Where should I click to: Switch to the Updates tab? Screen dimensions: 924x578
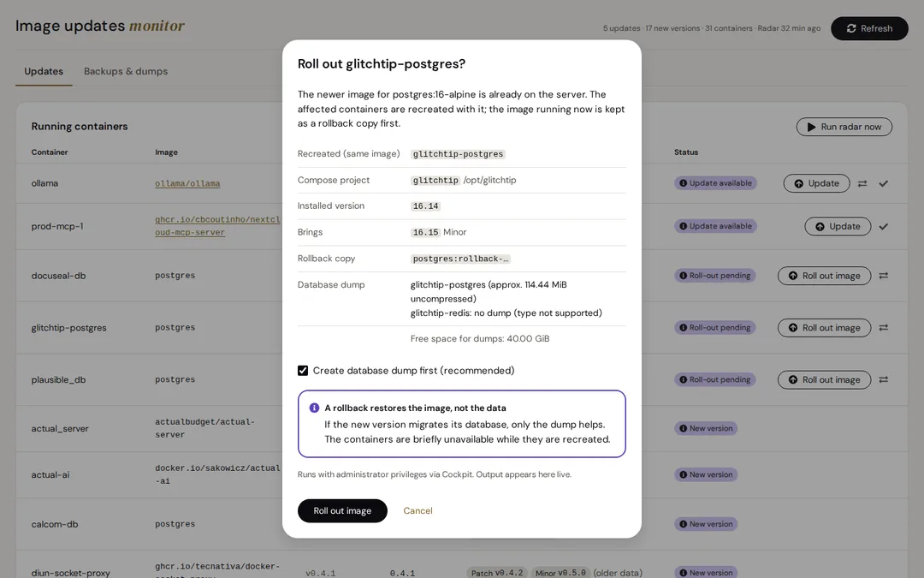point(44,71)
